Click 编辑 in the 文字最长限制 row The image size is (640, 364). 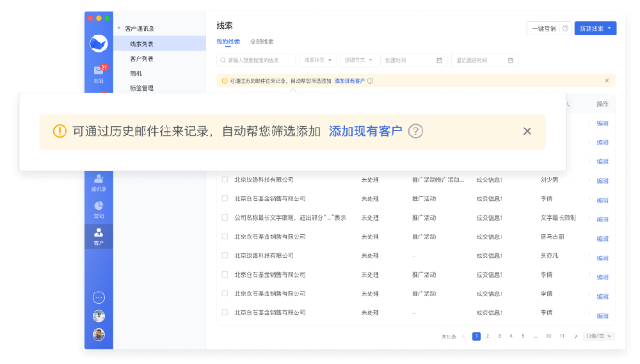[x=602, y=219]
